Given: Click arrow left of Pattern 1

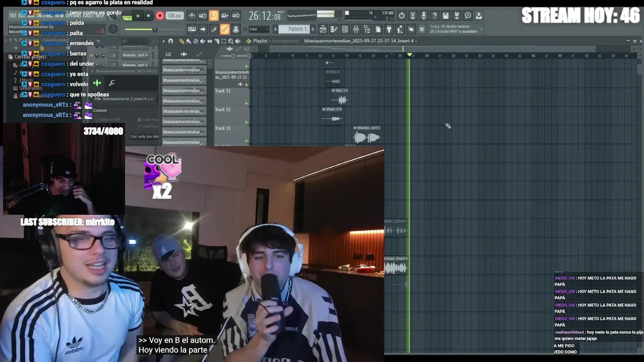Looking at the screenshot, I should tap(275, 29).
